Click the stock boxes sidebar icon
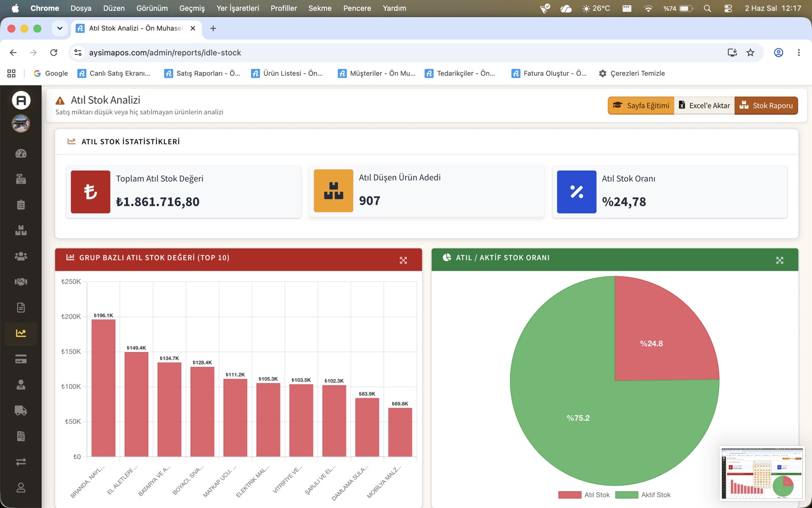Image resolution: width=812 pixels, height=508 pixels. (x=21, y=230)
